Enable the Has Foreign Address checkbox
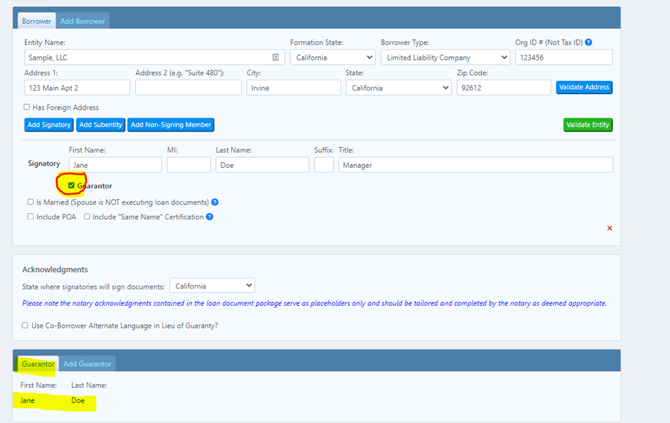670x423 pixels. [x=27, y=107]
